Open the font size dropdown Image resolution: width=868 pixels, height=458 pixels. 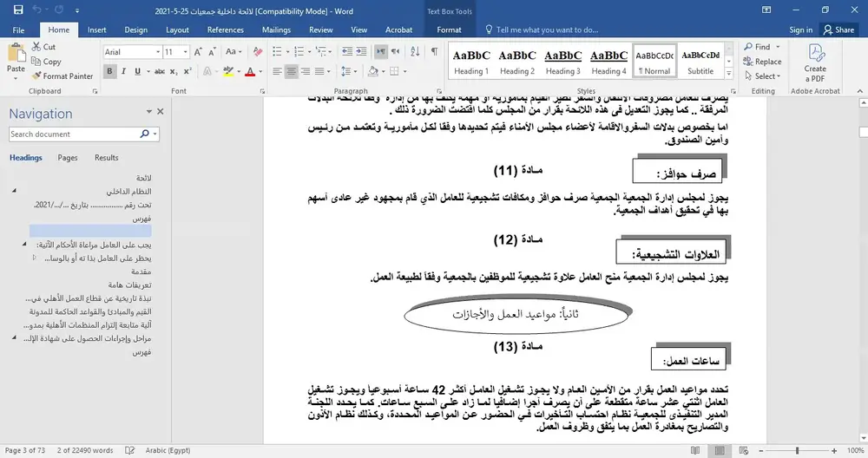185,52
